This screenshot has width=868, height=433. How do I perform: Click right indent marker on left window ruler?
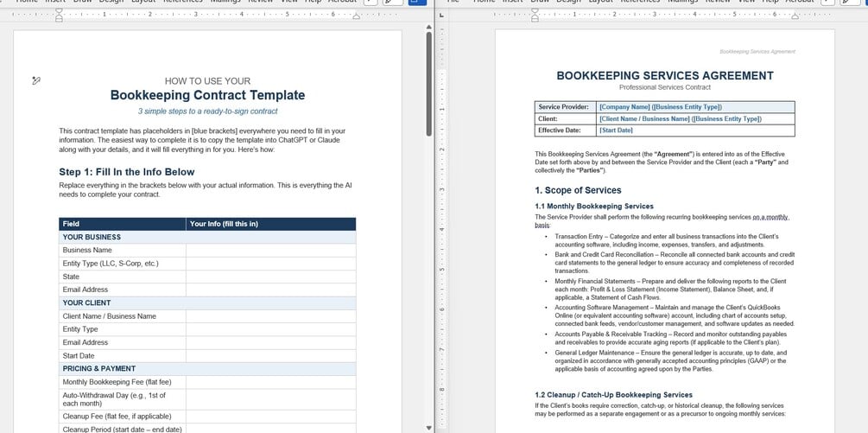click(356, 16)
